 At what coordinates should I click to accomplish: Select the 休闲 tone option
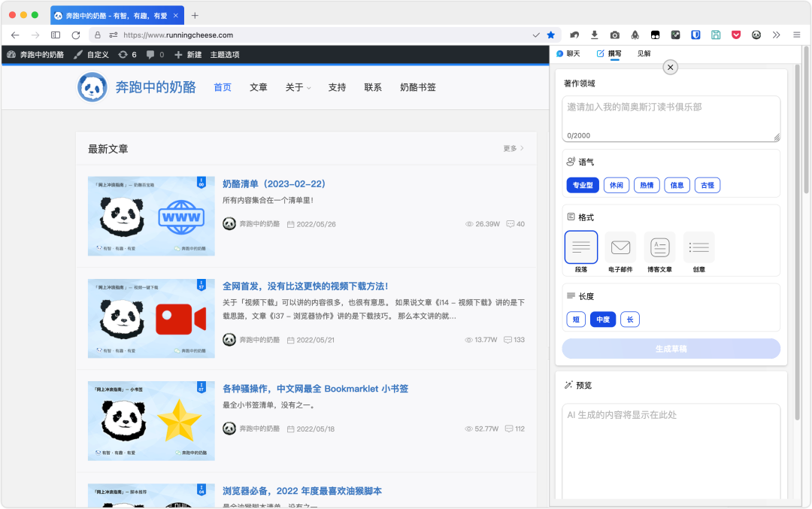617,185
